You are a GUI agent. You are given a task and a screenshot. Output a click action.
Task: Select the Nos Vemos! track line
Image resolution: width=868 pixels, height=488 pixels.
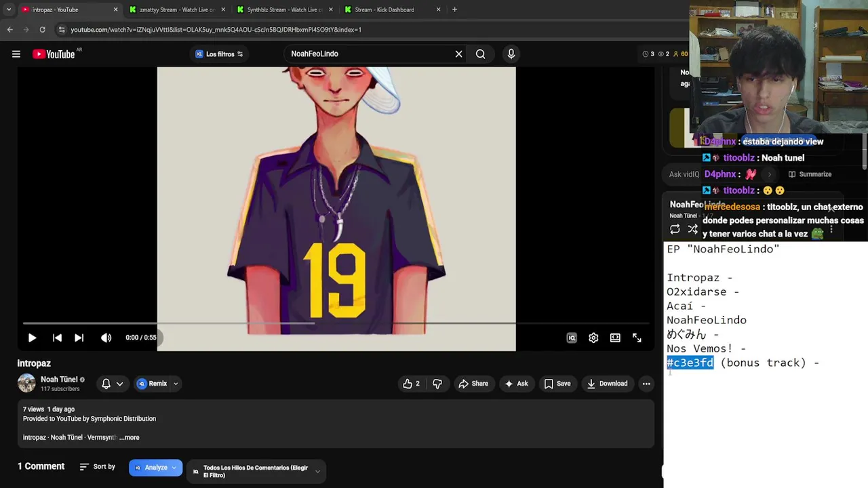pyautogui.click(x=706, y=348)
